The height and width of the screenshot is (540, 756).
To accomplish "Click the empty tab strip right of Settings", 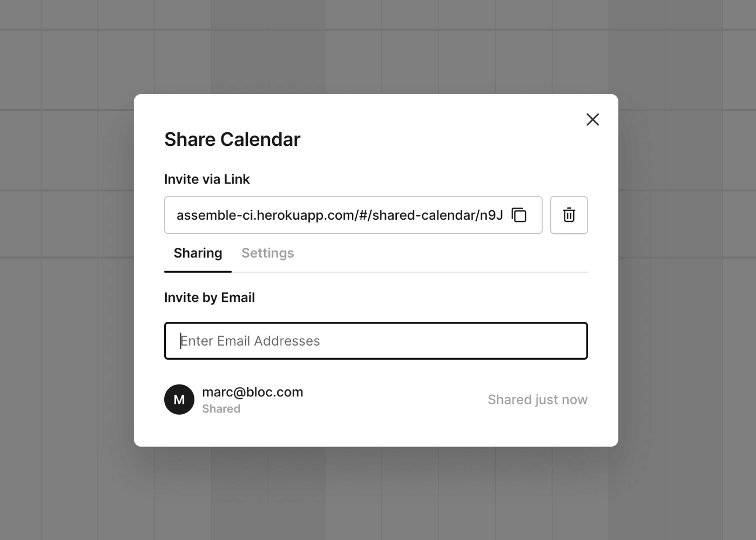I will (x=443, y=253).
